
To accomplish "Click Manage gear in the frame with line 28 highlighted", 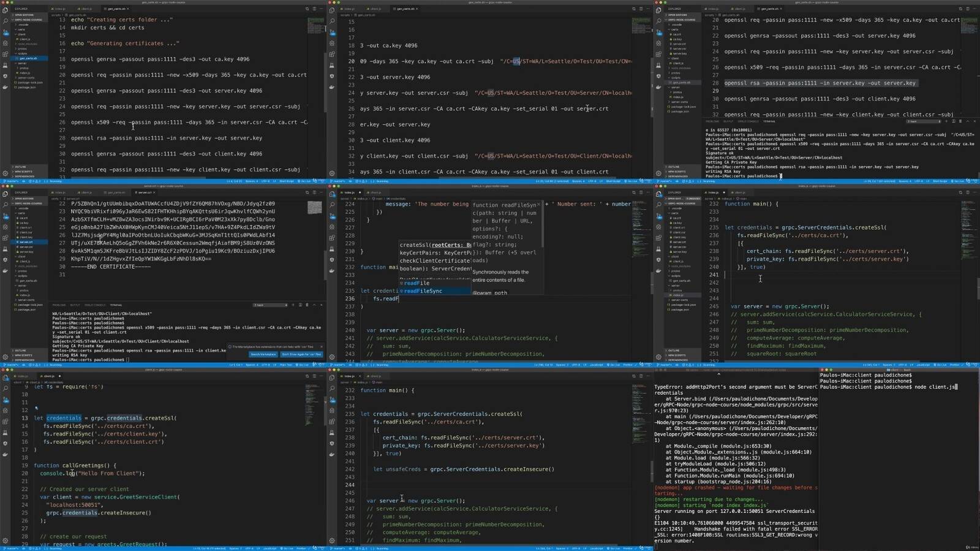I will point(658,173).
